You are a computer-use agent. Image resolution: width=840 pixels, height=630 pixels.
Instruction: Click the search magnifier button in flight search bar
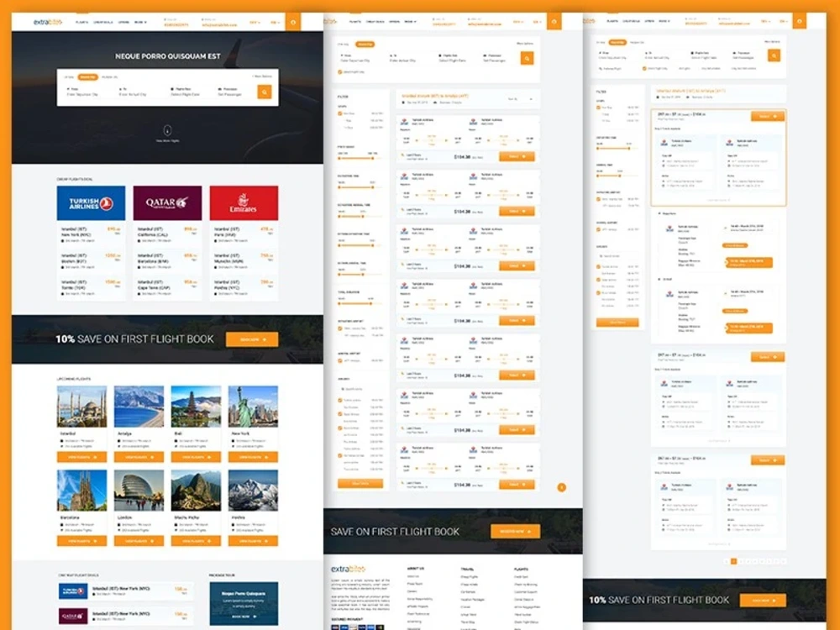tap(265, 92)
